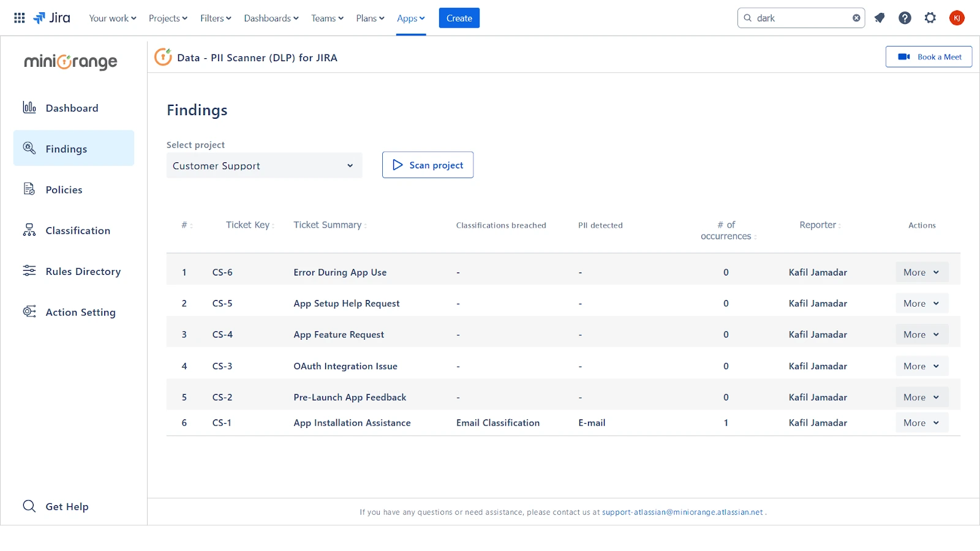Click the Jira logo in header

[52, 18]
